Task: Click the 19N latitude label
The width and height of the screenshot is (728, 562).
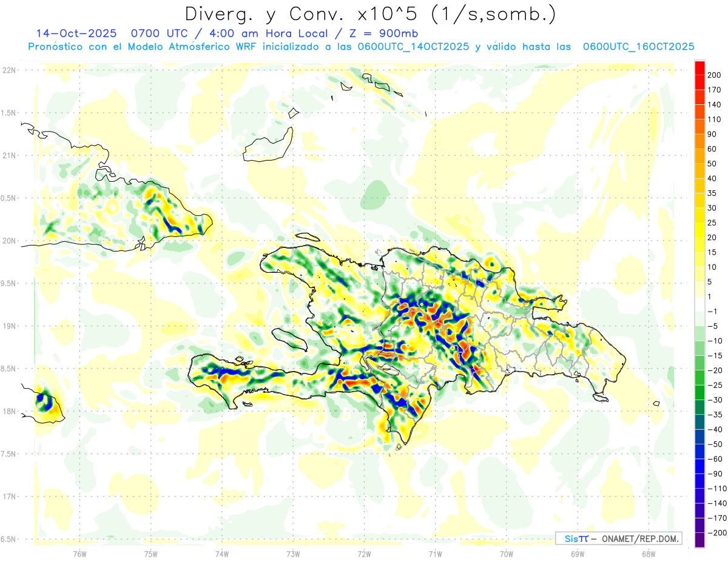Action: [x=8, y=326]
